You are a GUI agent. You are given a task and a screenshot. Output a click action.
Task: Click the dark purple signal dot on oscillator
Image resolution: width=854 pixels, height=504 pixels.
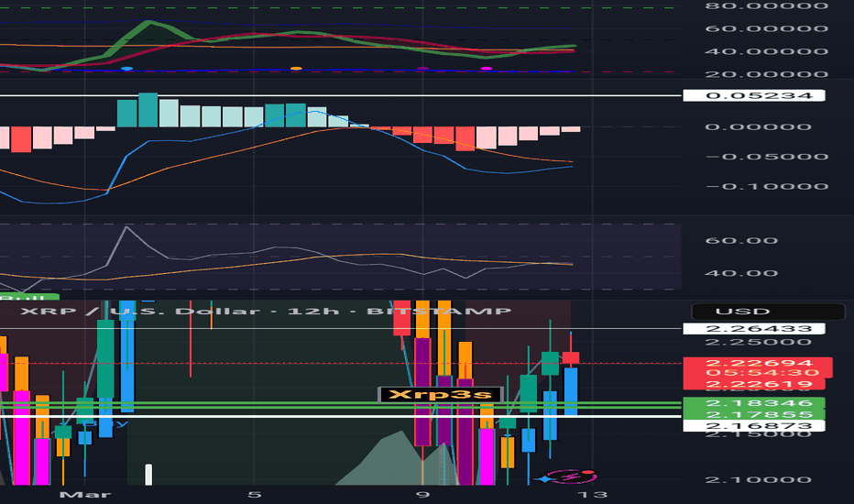click(422, 69)
